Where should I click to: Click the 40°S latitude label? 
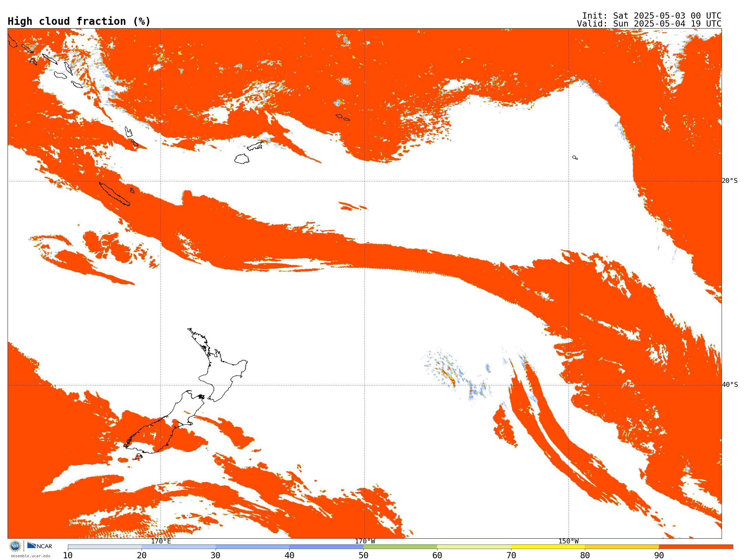(x=730, y=385)
